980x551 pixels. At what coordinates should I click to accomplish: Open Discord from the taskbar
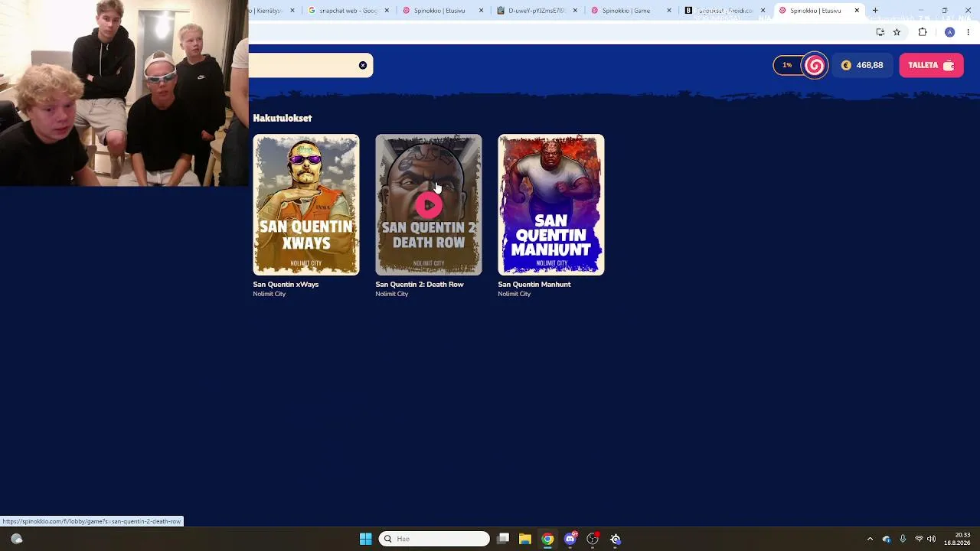[570, 539]
